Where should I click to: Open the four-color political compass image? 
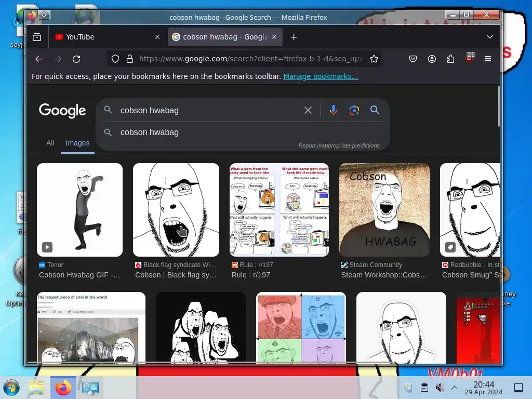point(301,328)
